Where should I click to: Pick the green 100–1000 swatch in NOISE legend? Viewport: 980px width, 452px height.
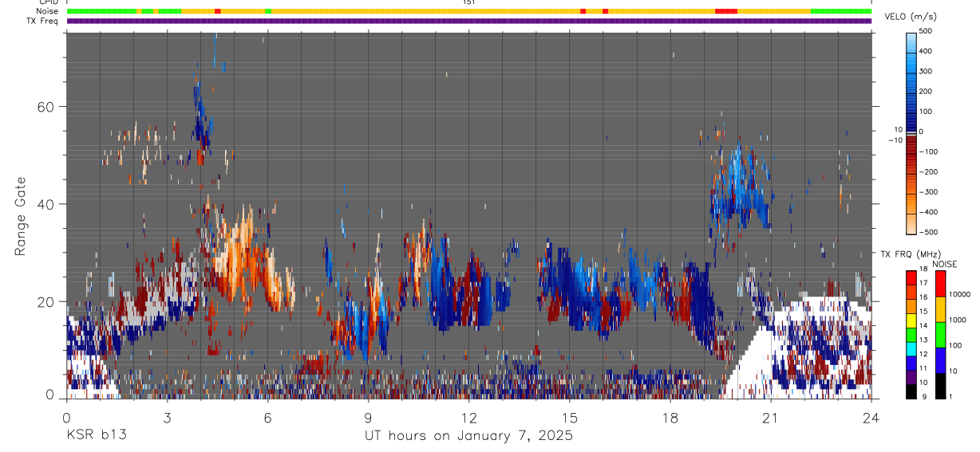coord(940,335)
